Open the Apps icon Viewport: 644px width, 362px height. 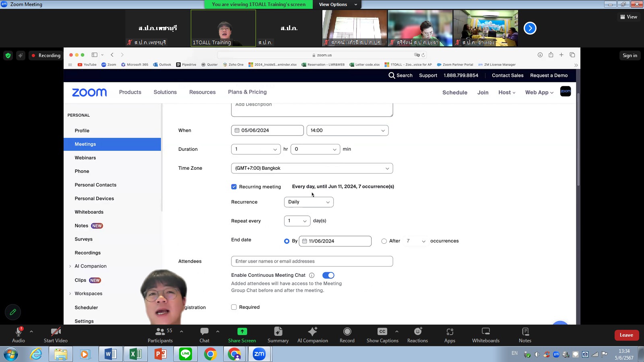450,331
